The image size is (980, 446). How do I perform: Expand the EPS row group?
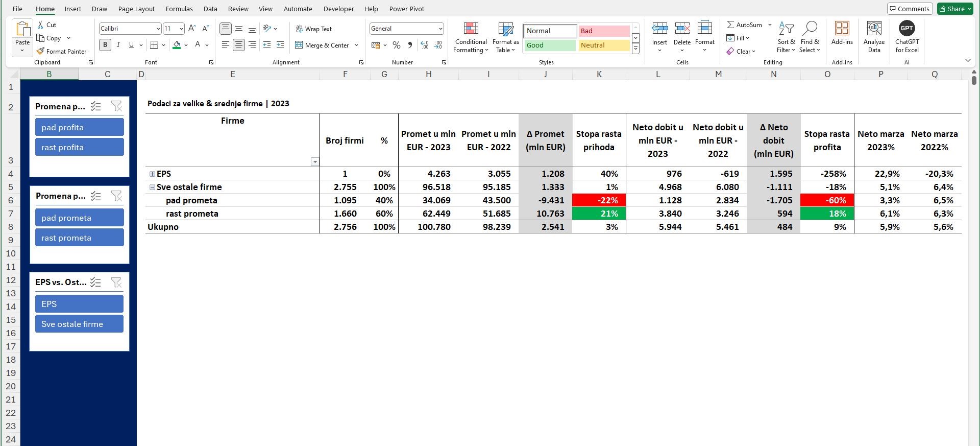pos(152,174)
